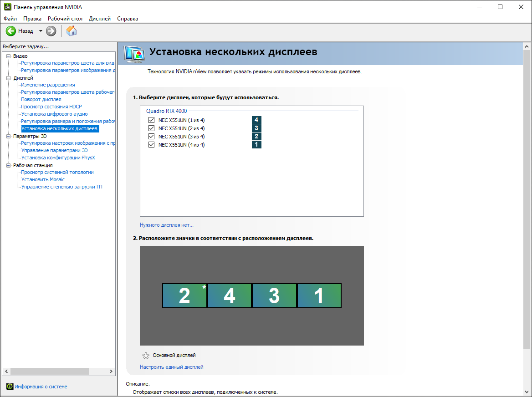The height and width of the screenshot is (397, 532).
Task: Click task pane horizontal scrollbar thumb
Action: click(50, 371)
